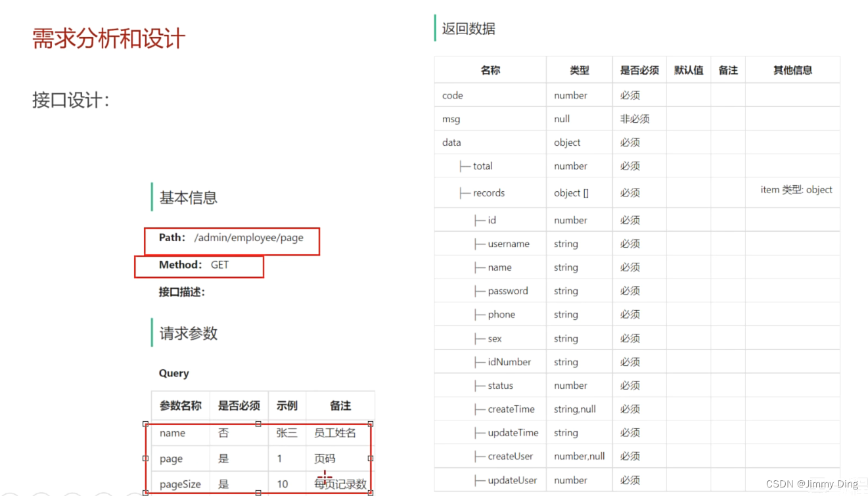Viewport: 868px width, 496px height.
Task: Click the 默认值 column header
Action: 689,70
